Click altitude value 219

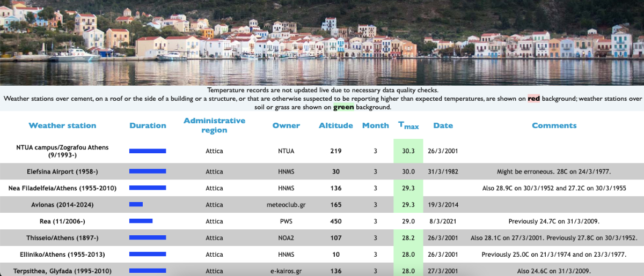pos(336,151)
